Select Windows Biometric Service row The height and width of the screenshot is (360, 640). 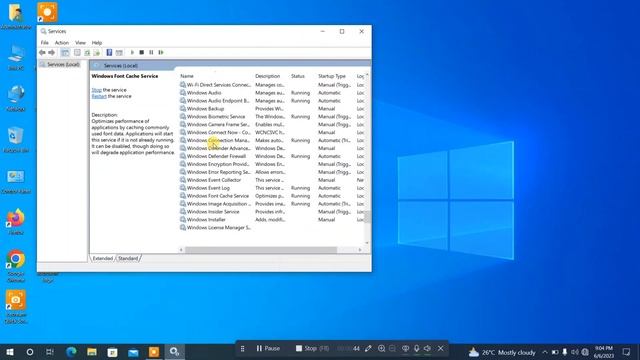[271, 117]
